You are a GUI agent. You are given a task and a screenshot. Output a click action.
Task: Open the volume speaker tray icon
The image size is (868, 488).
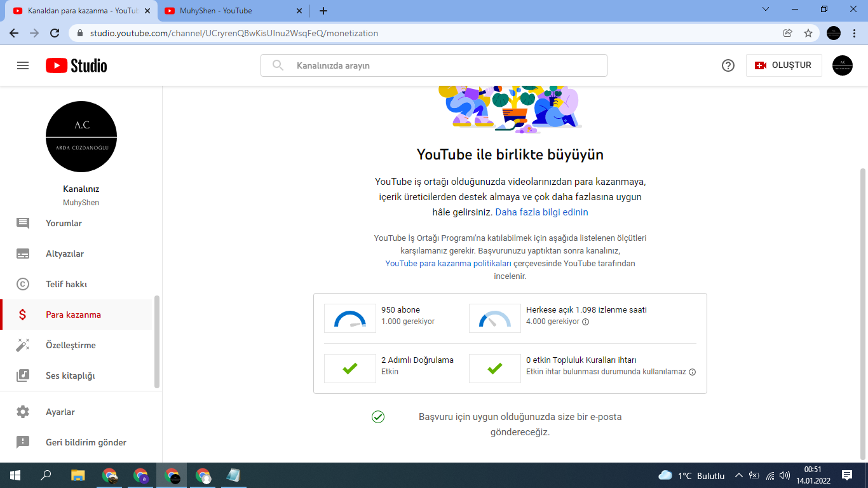point(785,475)
